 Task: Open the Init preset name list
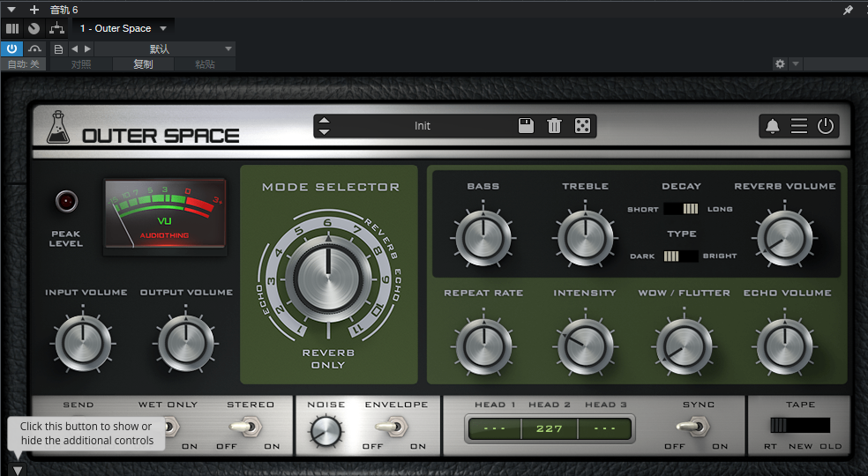pyautogui.click(x=423, y=126)
